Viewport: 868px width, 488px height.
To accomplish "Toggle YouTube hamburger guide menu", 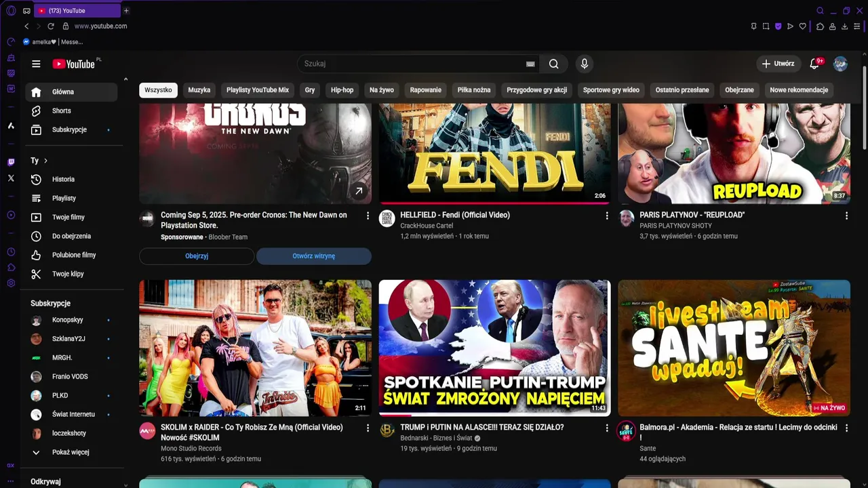I will [36, 64].
